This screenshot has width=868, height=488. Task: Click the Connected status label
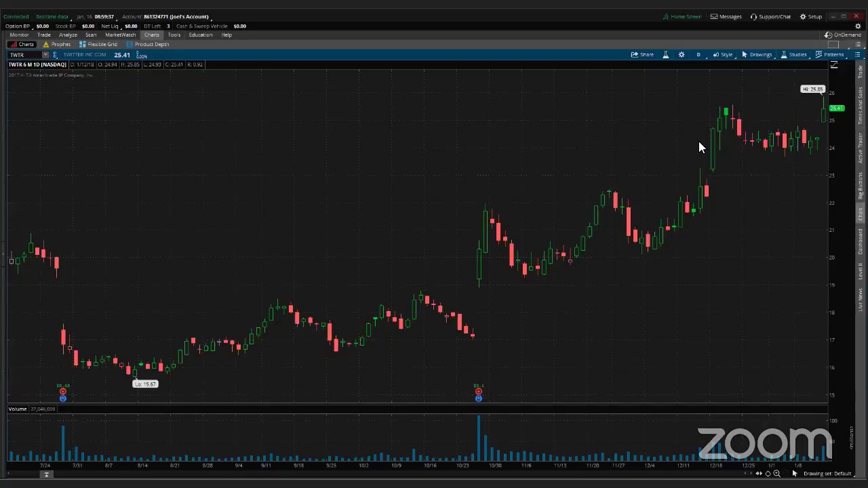pos(16,16)
